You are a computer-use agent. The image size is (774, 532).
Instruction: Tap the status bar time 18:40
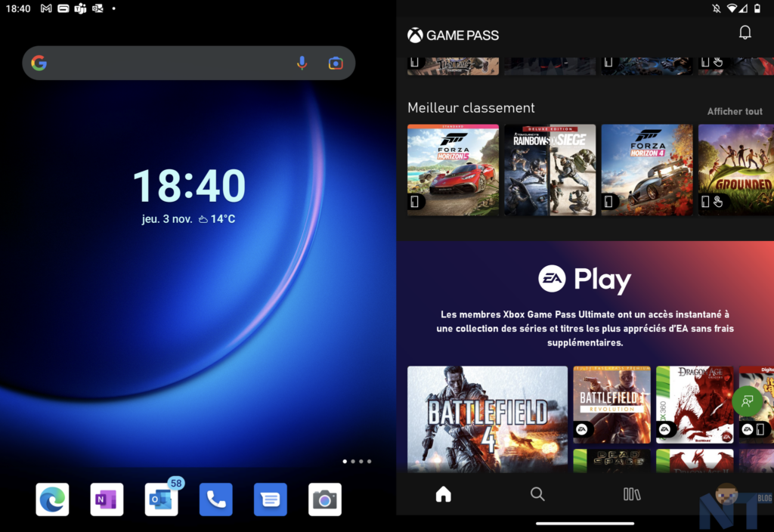click(18, 8)
